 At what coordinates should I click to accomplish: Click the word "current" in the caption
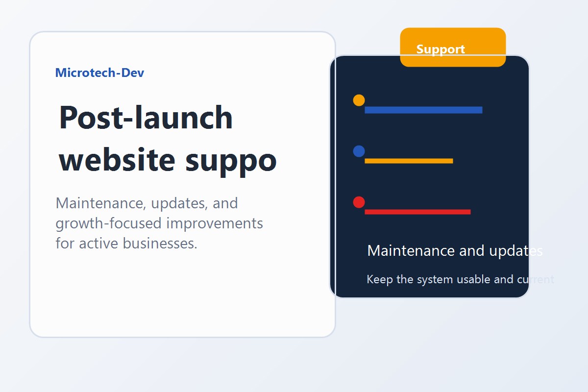[535, 279]
